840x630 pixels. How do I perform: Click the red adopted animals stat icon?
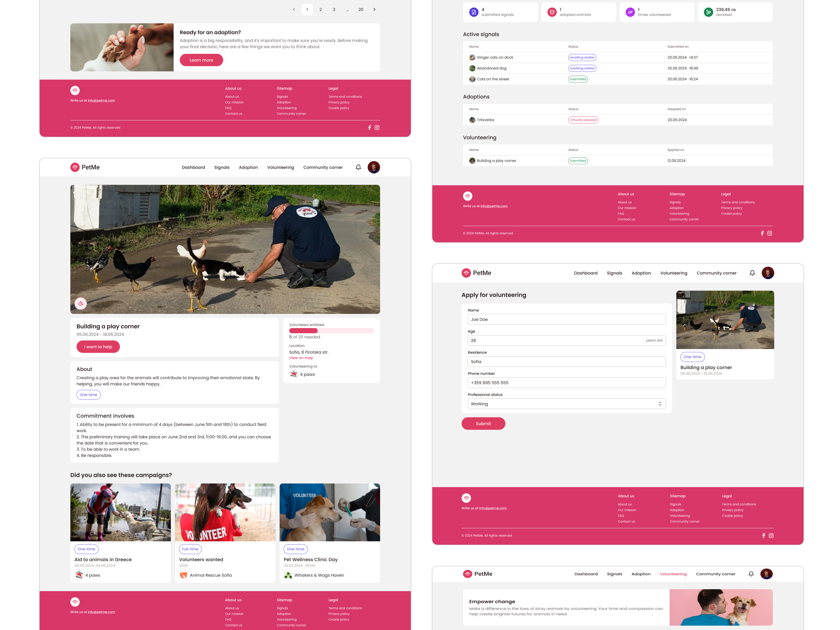(x=552, y=12)
